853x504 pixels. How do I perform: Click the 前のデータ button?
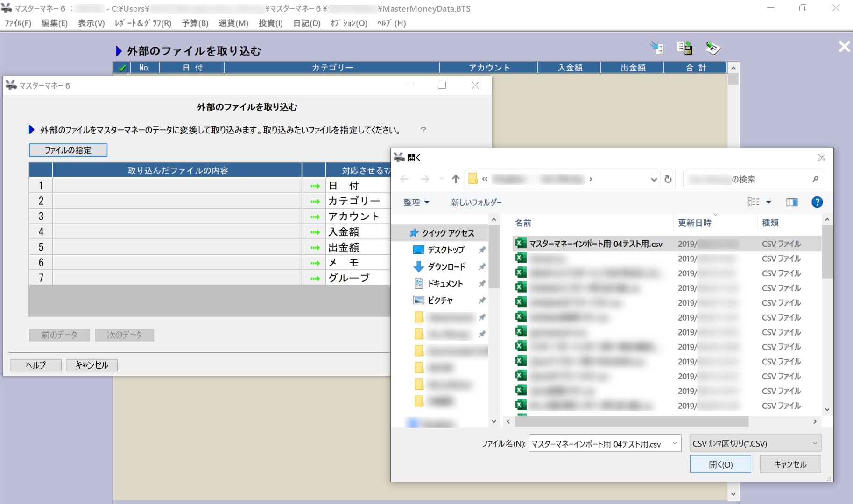59,335
